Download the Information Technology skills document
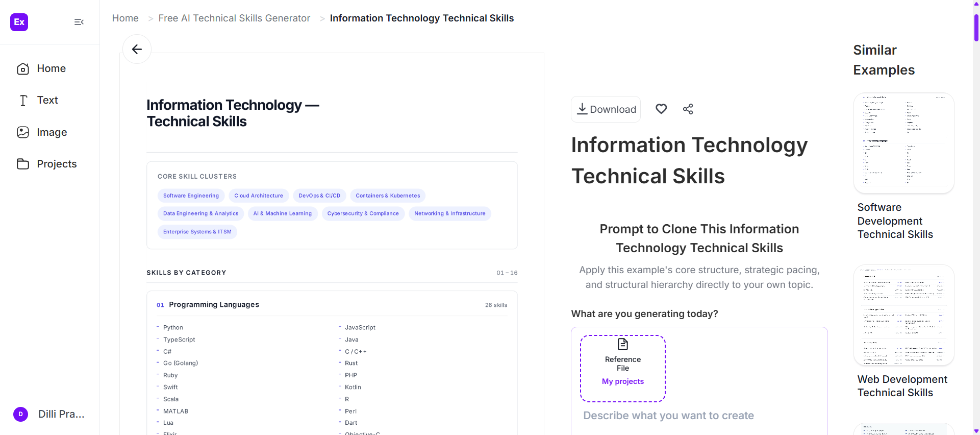This screenshot has height=435, width=980. [x=606, y=109]
